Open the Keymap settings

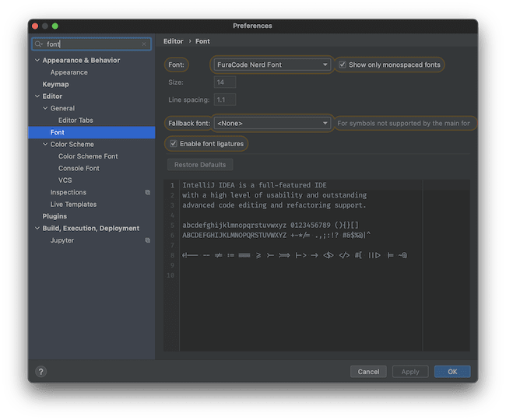click(x=55, y=84)
